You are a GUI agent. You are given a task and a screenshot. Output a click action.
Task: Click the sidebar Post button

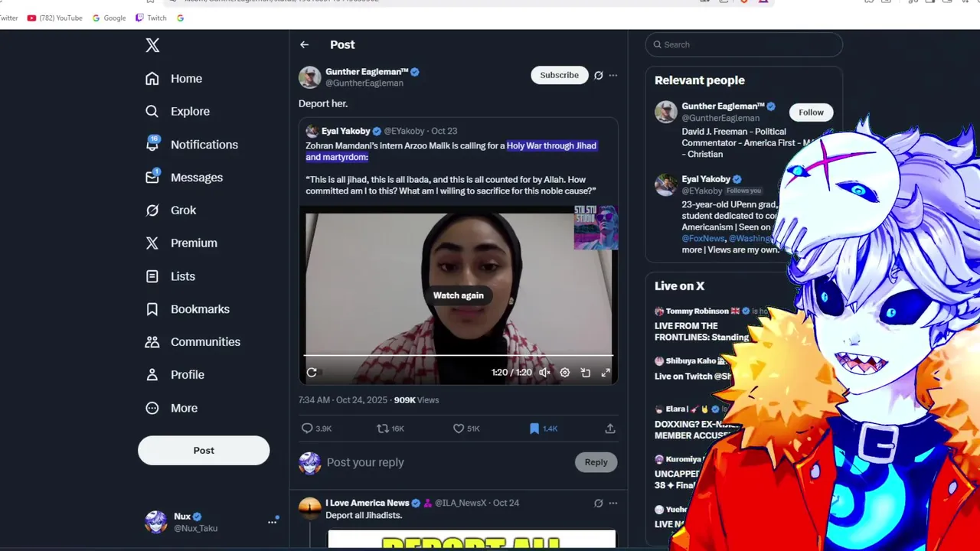pyautogui.click(x=204, y=451)
